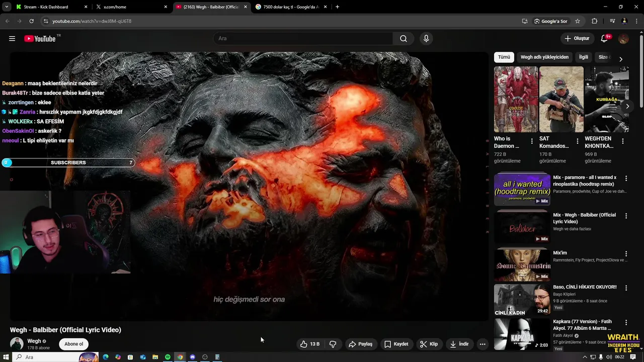The image size is (644, 362).
Task: Subscribe with the Abone ol button
Action: click(x=74, y=344)
